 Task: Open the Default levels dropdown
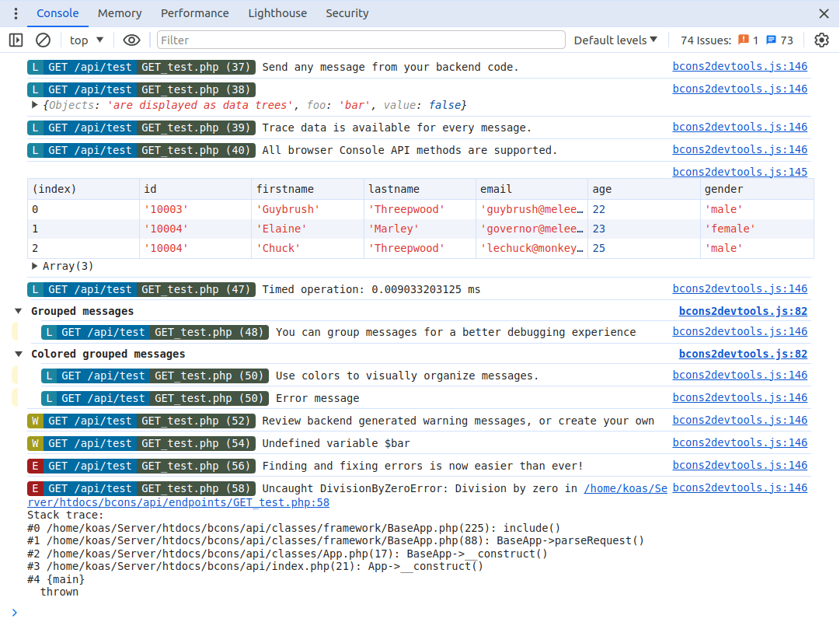coord(615,40)
